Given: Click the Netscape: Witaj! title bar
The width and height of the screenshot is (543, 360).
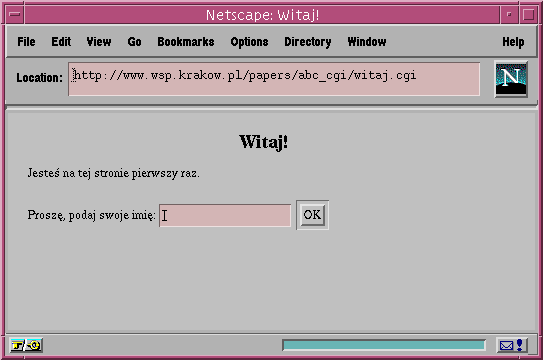Looking at the screenshot, I should tap(262, 15).
